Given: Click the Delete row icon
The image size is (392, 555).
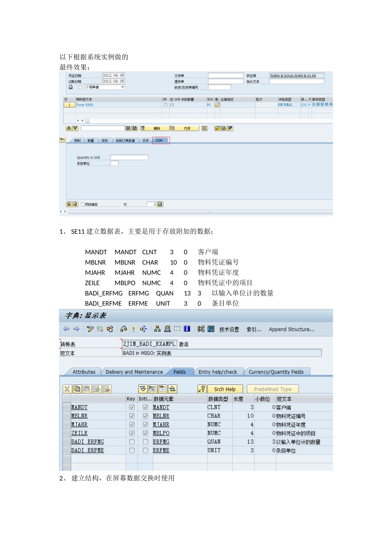Looking at the screenshot, I should 107,389.
